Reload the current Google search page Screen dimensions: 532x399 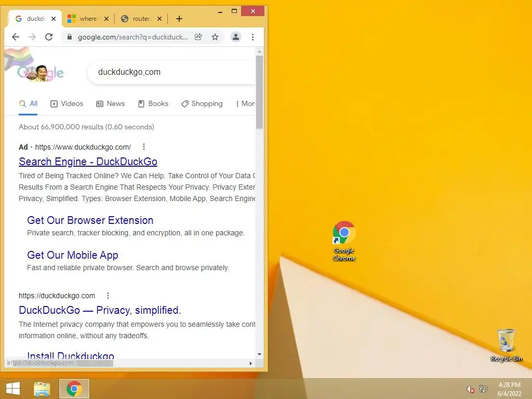click(x=49, y=37)
